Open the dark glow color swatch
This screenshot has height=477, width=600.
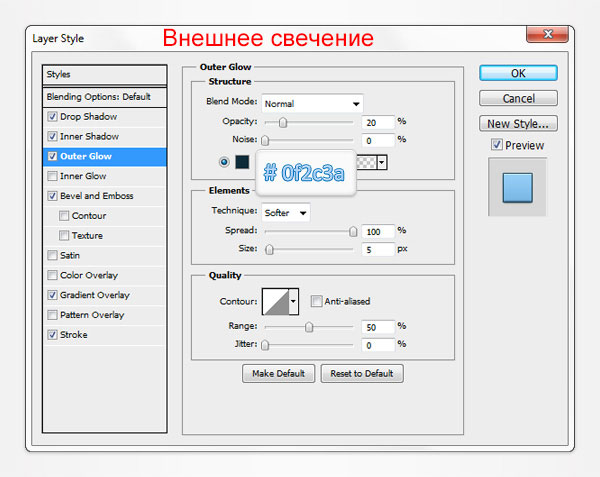242,162
